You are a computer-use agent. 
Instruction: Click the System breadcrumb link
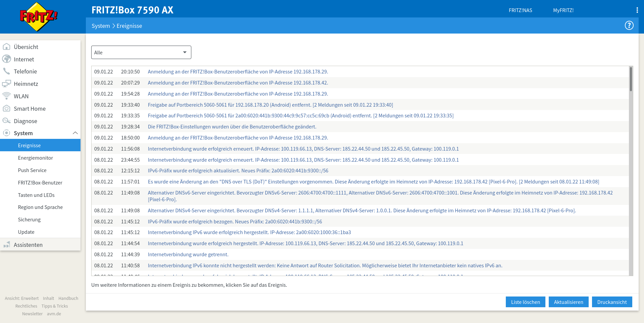tap(101, 26)
